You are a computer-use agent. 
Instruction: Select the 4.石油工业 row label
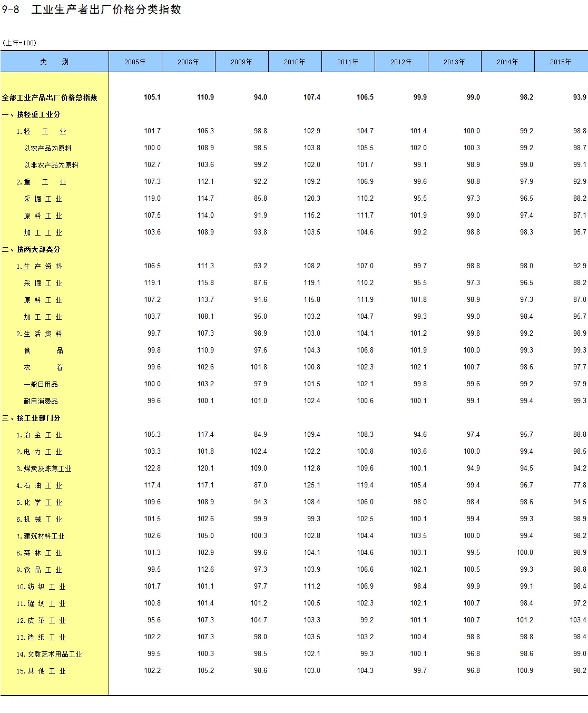(39, 485)
